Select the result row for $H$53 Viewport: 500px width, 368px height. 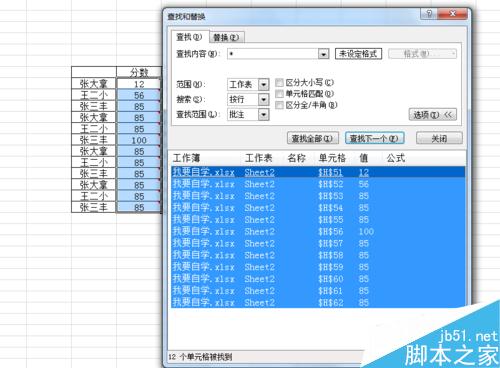[318, 196]
